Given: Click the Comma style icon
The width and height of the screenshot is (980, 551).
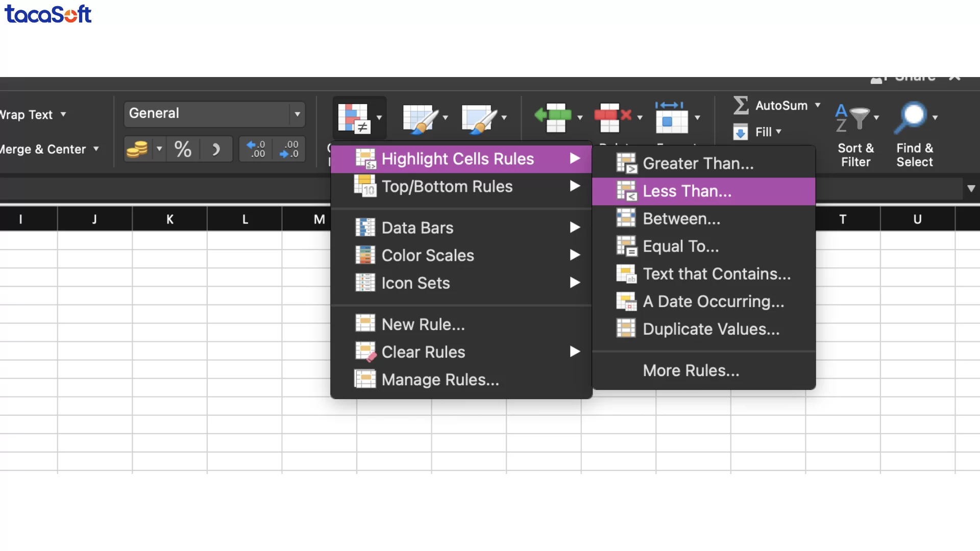Looking at the screenshot, I should (215, 149).
